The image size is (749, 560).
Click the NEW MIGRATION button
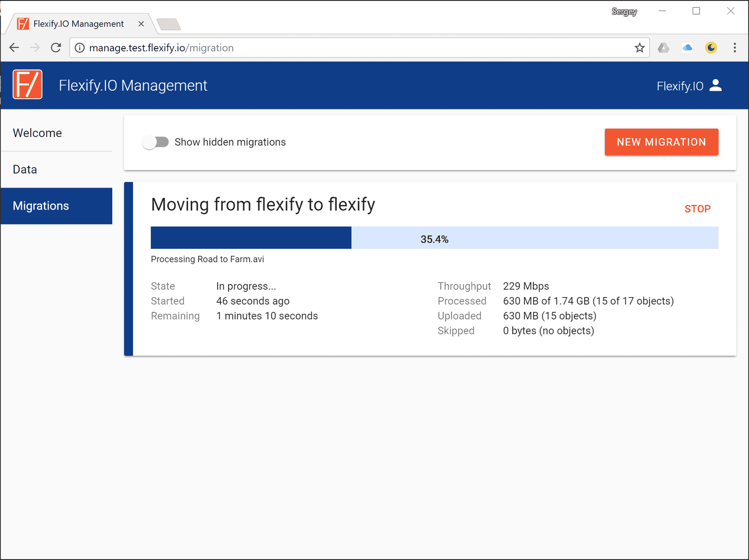click(661, 142)
